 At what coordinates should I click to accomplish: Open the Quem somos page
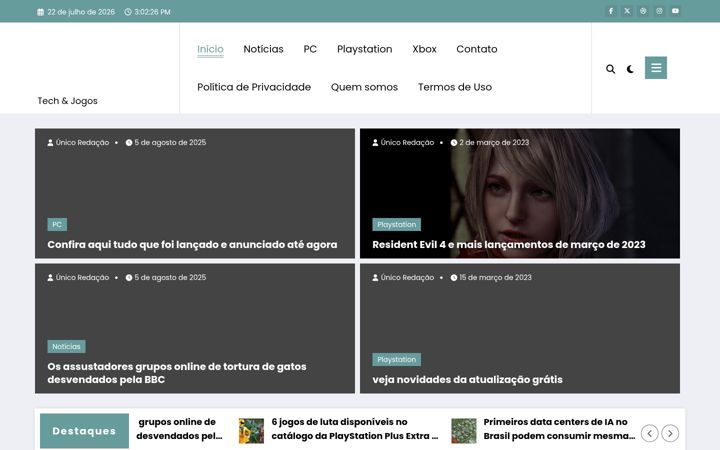[364, 87]
